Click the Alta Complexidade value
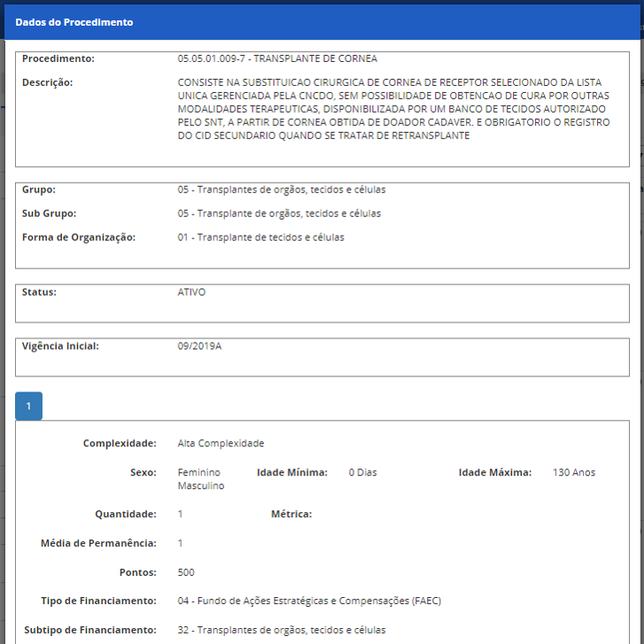Image resolution: width=644 pixels, height=644 pixels. click(221, 443)
